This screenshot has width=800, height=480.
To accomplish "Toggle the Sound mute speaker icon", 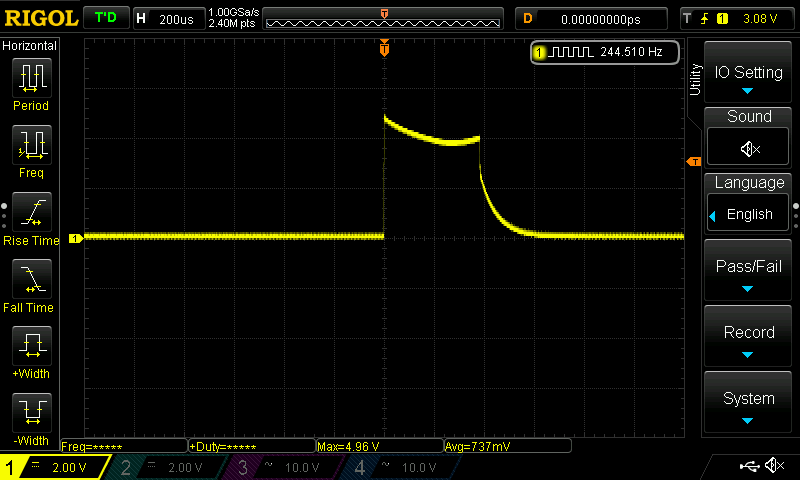I will pyautogui.click(x=748, y=149).
